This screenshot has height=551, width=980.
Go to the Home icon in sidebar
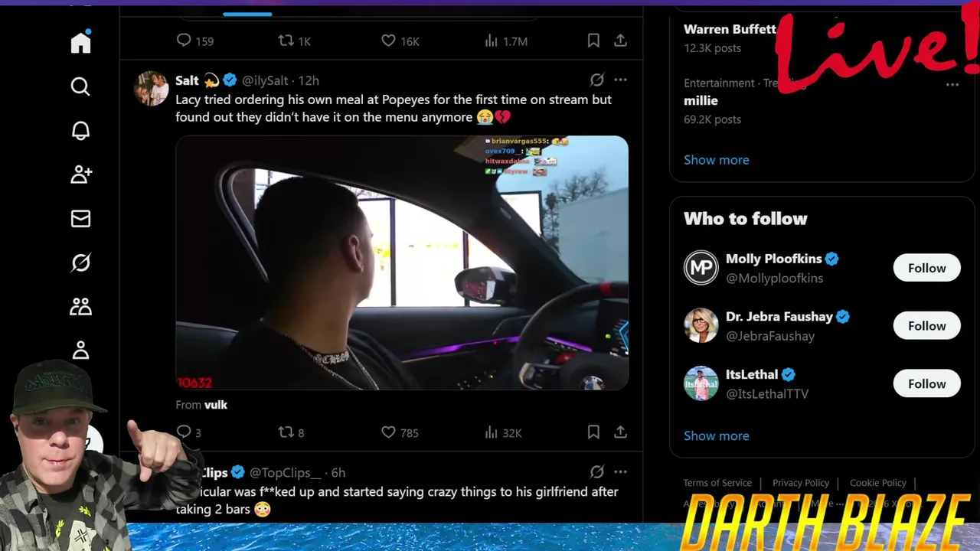(80, 42)
